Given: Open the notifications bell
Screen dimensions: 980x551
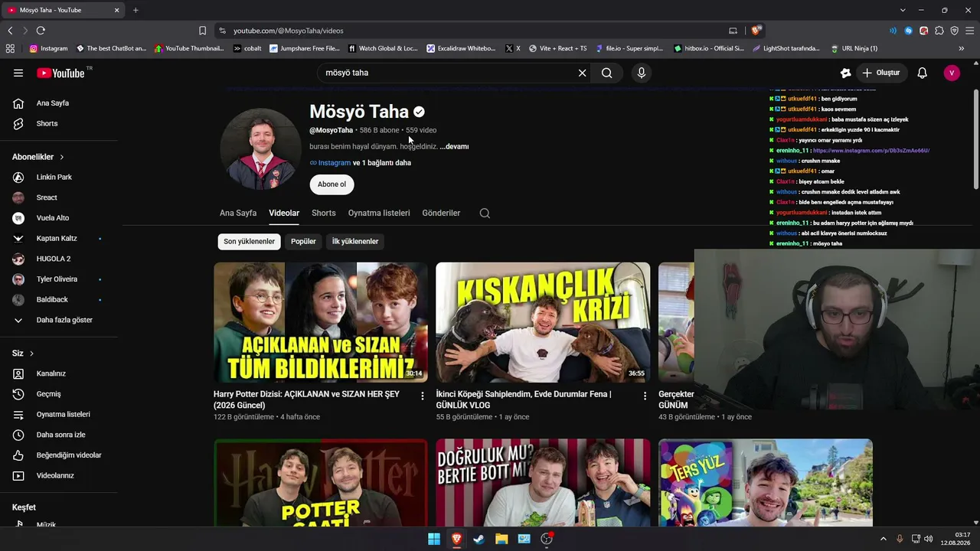Looking at the screenshot, I should tap(923, 73).
